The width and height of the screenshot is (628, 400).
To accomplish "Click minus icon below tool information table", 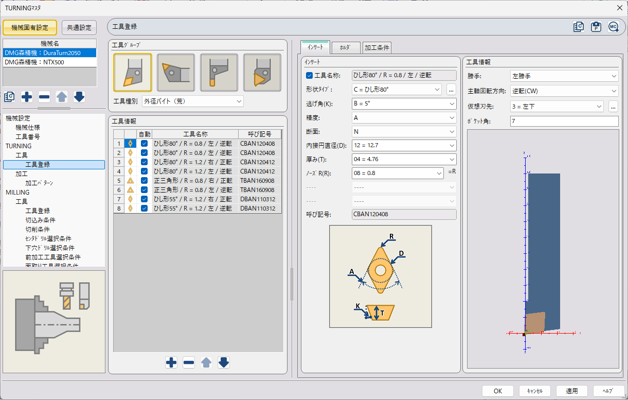I will 188,363.
